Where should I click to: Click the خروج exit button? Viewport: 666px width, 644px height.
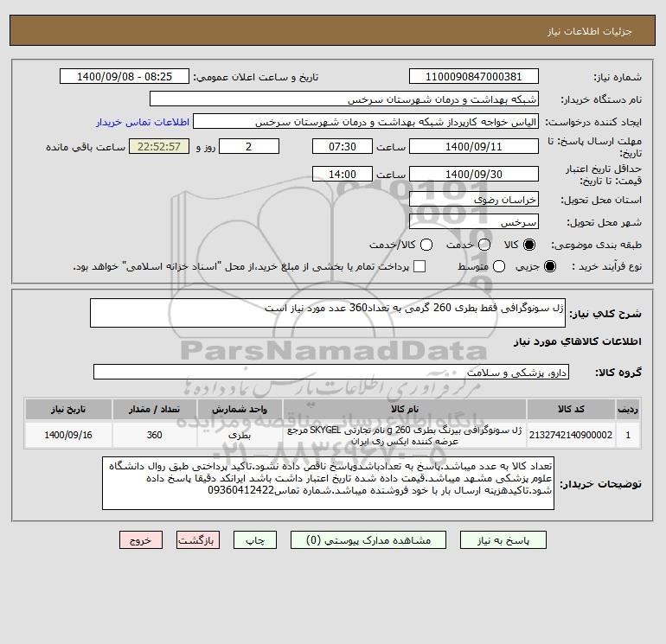(x=141, y=540)
